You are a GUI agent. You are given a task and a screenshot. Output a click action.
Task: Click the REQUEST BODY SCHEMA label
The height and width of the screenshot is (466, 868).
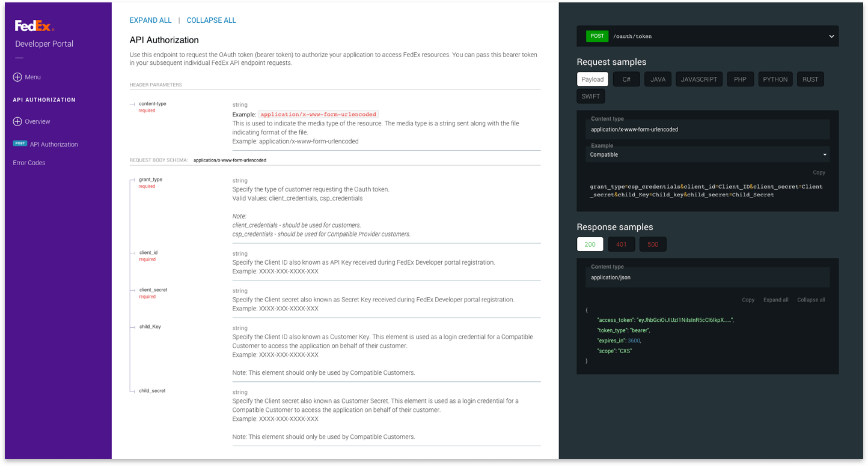click(159, 160)
